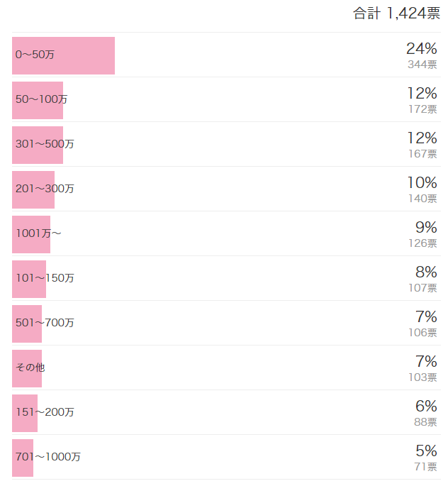Click the 6% percentage label
448x486 pixels.
pyautogui.click(x=426, y=407)
